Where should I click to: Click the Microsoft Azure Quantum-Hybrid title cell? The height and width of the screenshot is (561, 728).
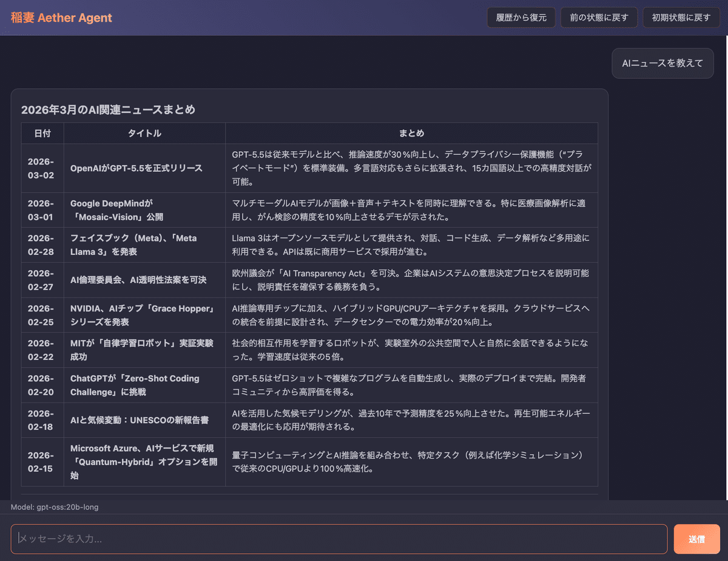coord(144,462)
